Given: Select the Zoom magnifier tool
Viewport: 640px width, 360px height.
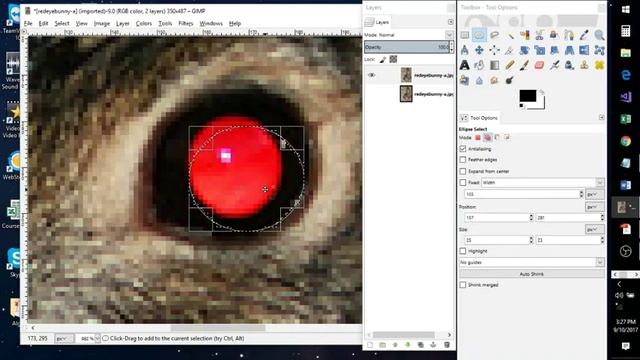Looking at the screenshot, I should coord(599,36).
